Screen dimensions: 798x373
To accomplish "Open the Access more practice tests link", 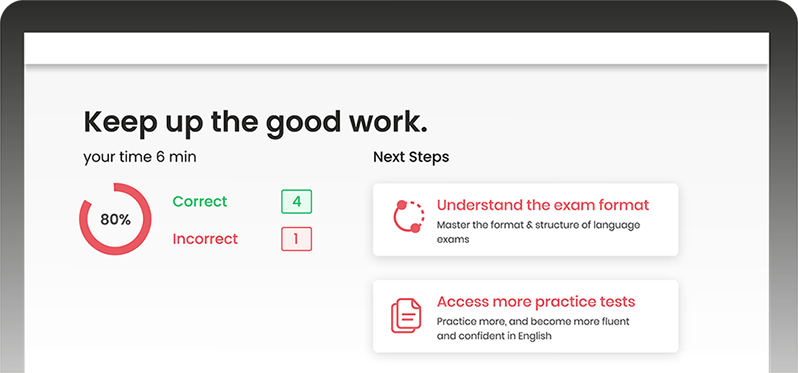I will (536, 302).
